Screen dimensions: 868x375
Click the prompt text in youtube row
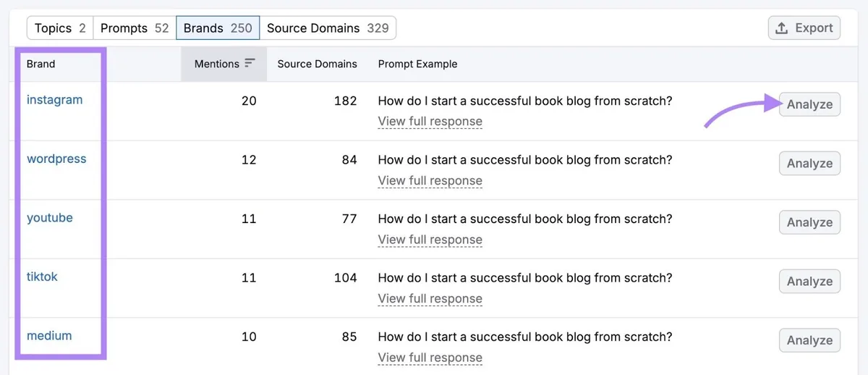point(525,219)
